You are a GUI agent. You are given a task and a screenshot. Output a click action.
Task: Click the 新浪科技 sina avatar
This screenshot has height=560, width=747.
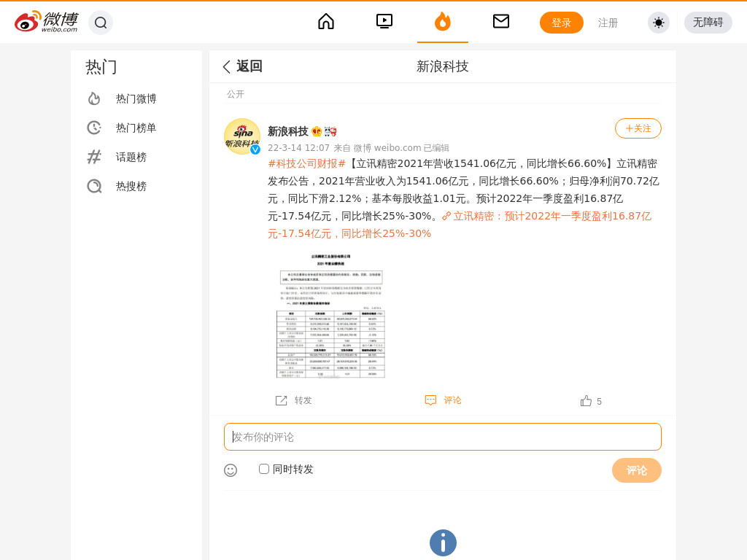(x=242, y=136)
